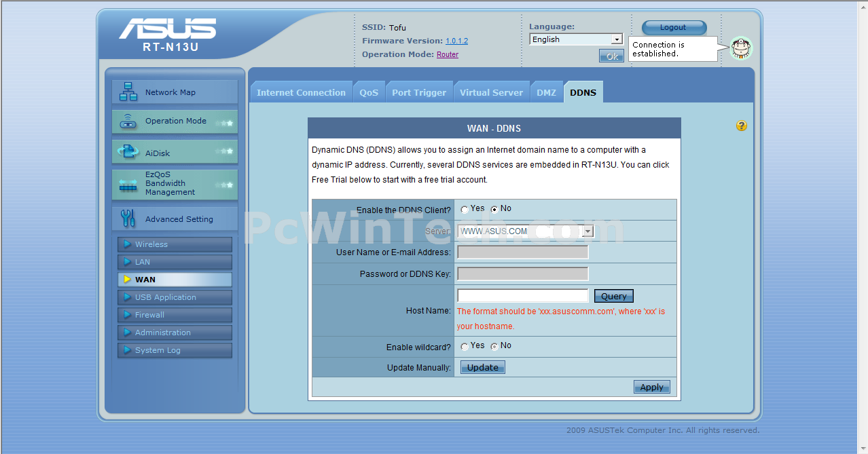Click the 'WAN - DDNS' heading
Screen dimensions: 868x454
[x=494, y=128]
